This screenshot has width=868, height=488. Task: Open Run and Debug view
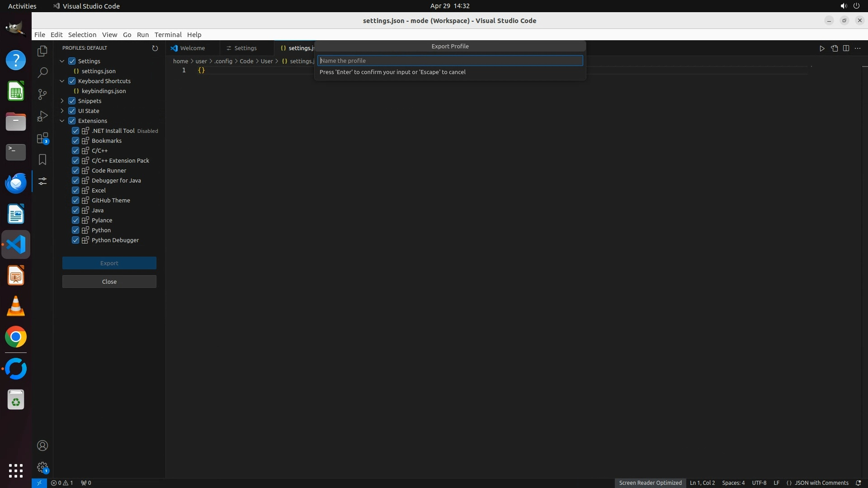pyautogui.click(x=42, y=116)
